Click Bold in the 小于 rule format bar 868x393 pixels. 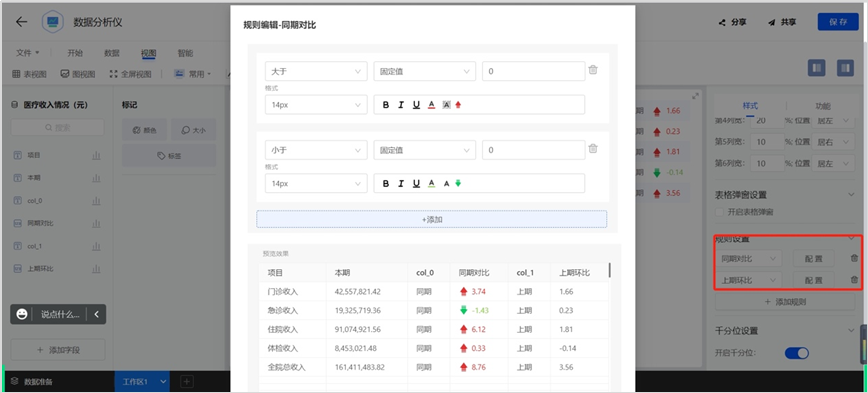[x=386, y=183]
